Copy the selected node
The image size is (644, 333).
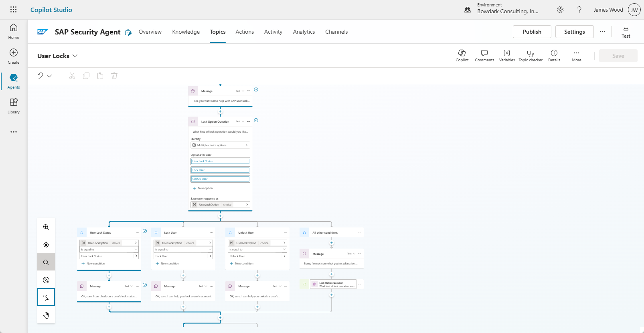(x=86, y=76)
